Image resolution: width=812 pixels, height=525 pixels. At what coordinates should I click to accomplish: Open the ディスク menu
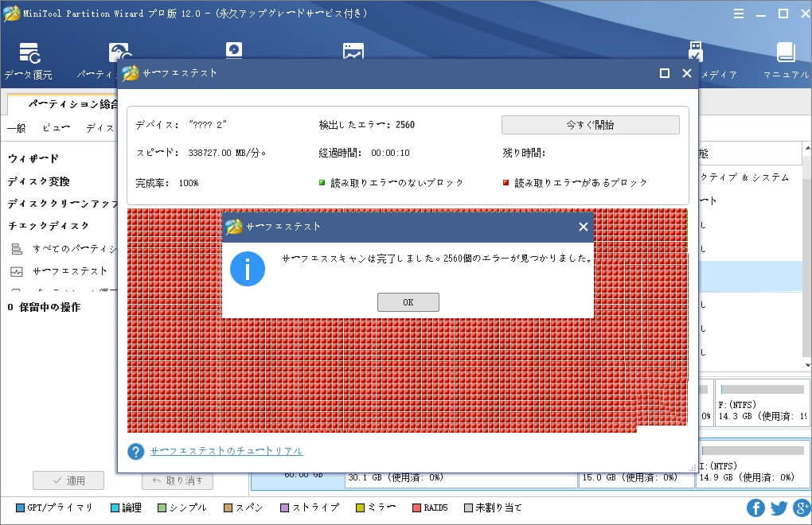tap(100, 128)
